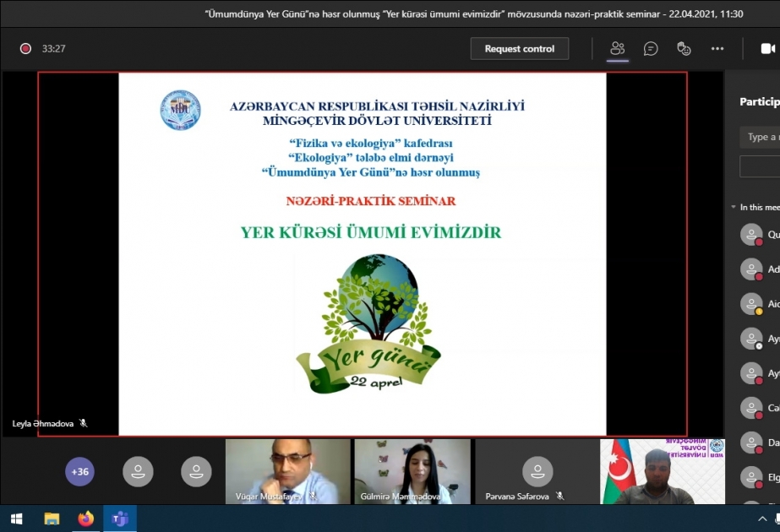Select the participant avatar beside Ad
Image resolution: width=780 pixels, height=532 pixels.
751,269
